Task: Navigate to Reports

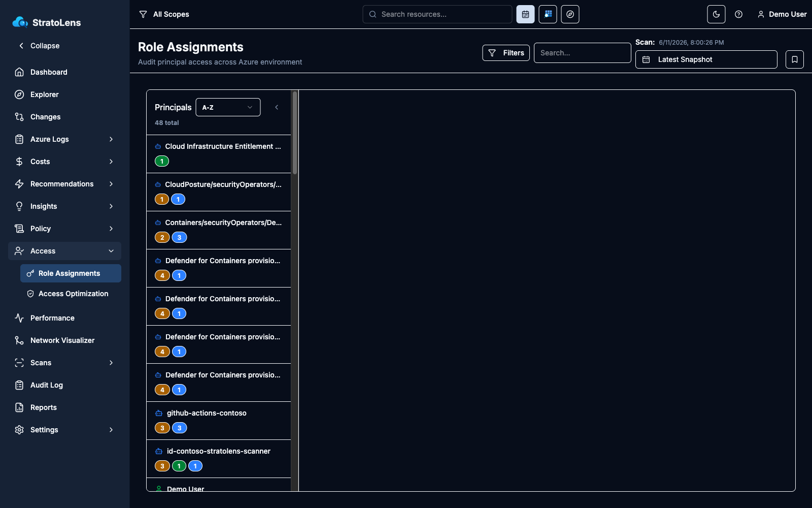Action: [64, 407]
